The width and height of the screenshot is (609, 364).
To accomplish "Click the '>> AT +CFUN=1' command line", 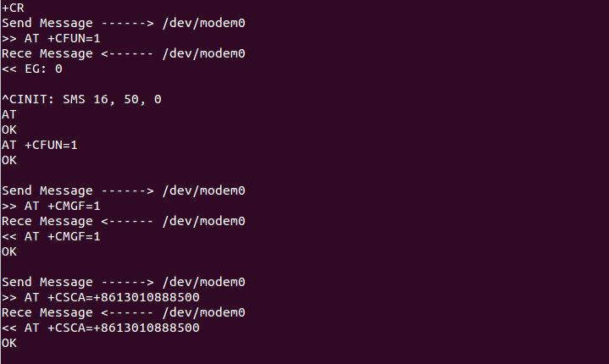I will click(51, 38).
